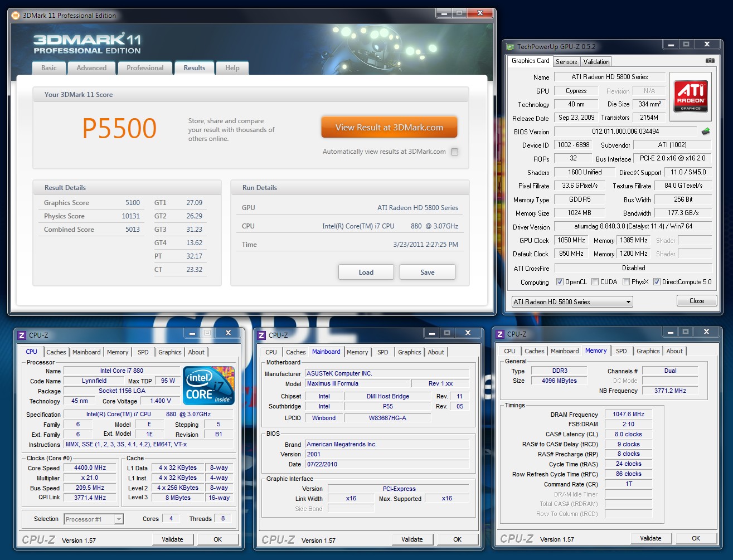Image resolution: width=733 pixels, height=560 pixels.
Task: Click the Save button in Run Details
Action: (428, 272)
